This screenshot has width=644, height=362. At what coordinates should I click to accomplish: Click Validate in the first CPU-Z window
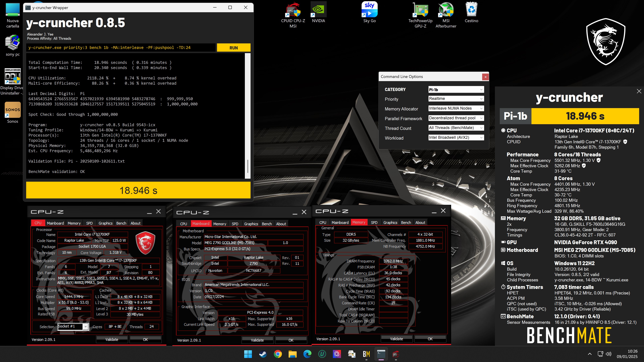(112, 340)
